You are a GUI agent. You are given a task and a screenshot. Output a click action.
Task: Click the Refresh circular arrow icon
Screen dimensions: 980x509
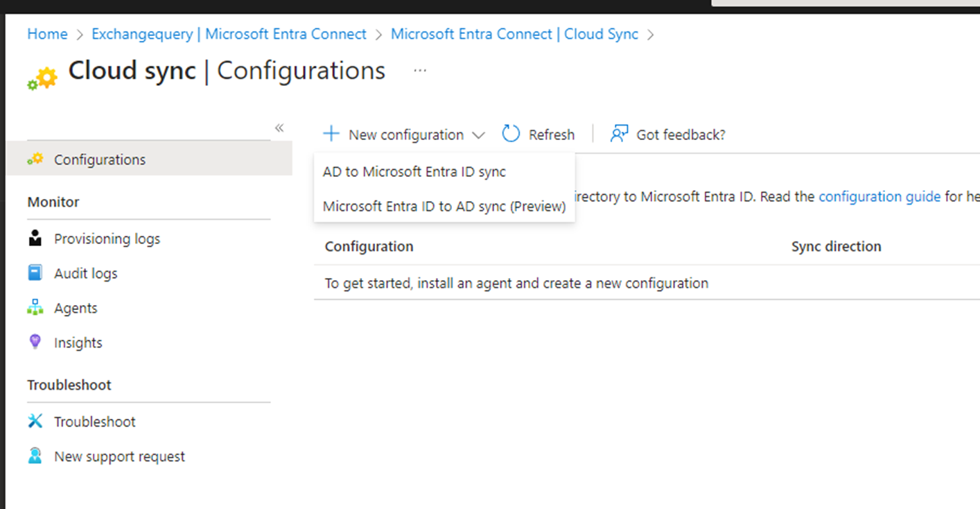511,134
